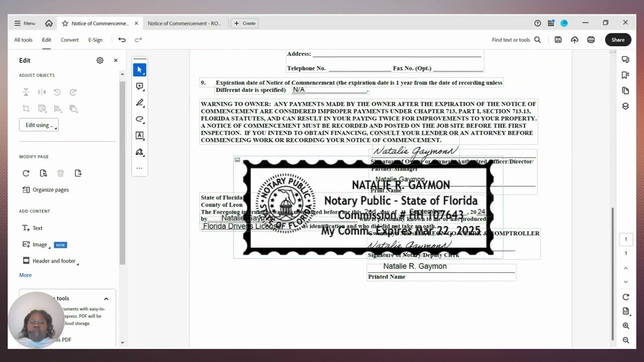This screenshot has height=362, width=644.
Task: Go to the Home icon
Action: pyautogui.click(x=49, y=23)
